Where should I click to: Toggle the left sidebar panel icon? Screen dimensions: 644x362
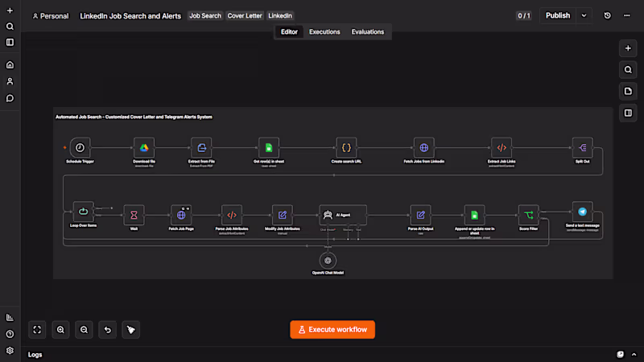(x=10, y=43)
